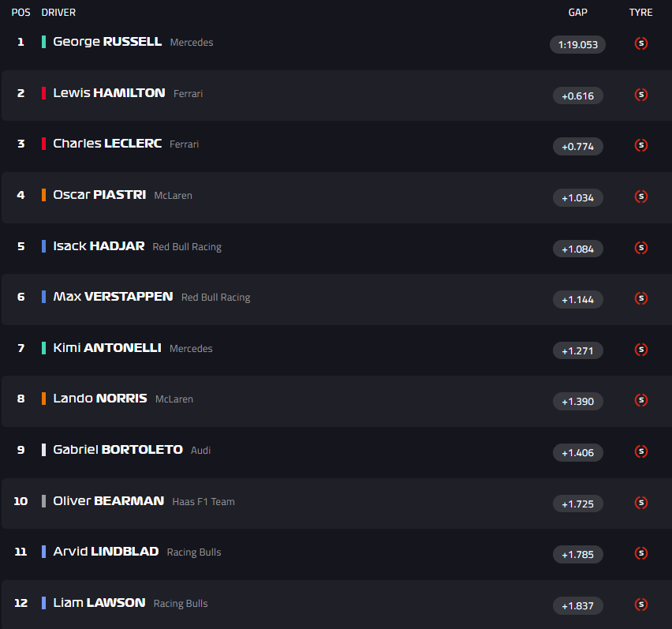This screenshot has height=629, width=672.
Task: Click the GAP column header
Action: [x=577, y=13]
